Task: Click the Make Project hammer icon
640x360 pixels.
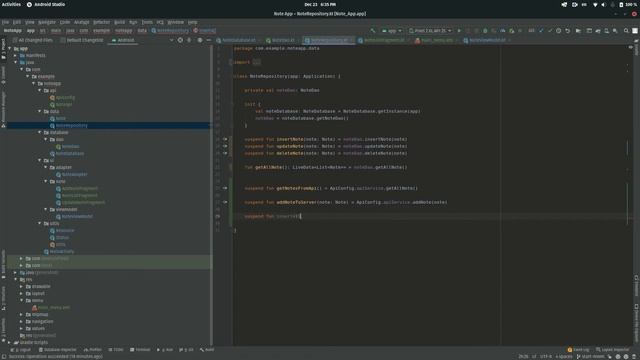Action: click(373, 31)
